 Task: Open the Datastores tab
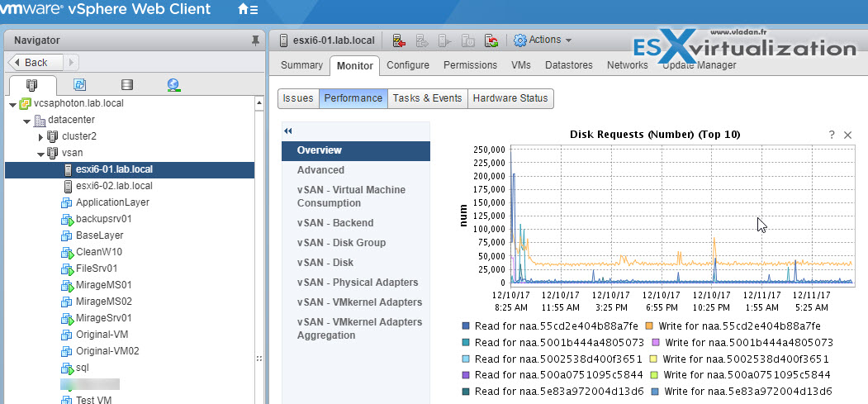coord(568,65)
